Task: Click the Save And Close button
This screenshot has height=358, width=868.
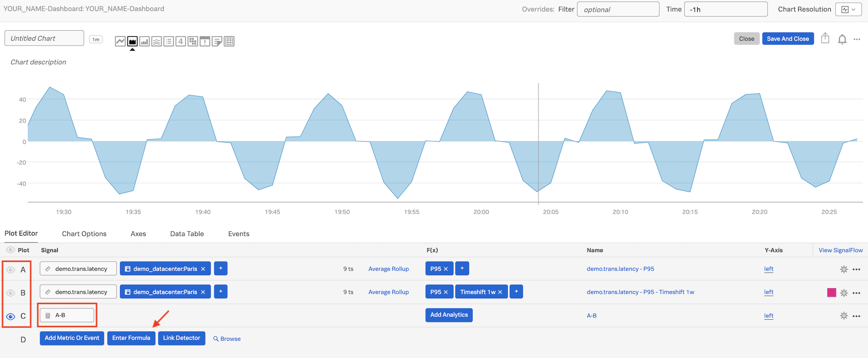Action: (788, 39)
